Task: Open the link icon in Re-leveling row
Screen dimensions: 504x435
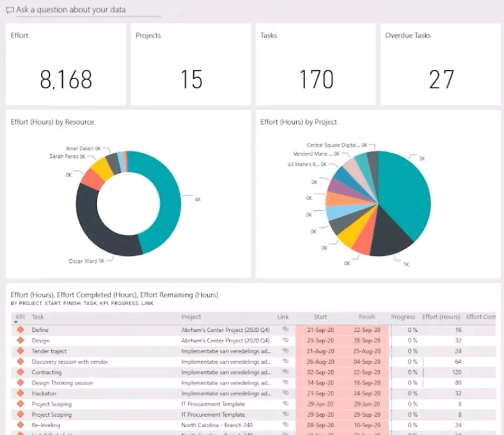Action: coord(285,425)
